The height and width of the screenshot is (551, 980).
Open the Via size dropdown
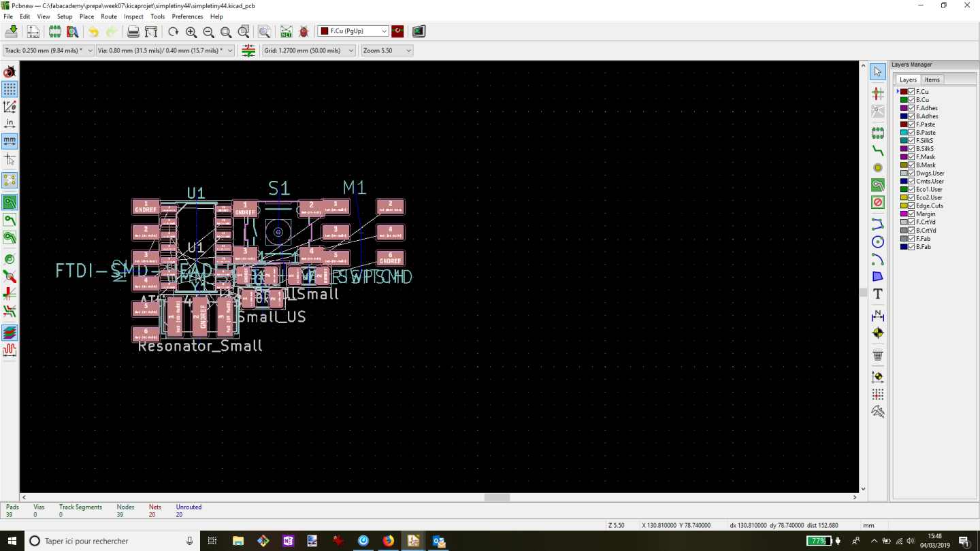coord(165,50)
